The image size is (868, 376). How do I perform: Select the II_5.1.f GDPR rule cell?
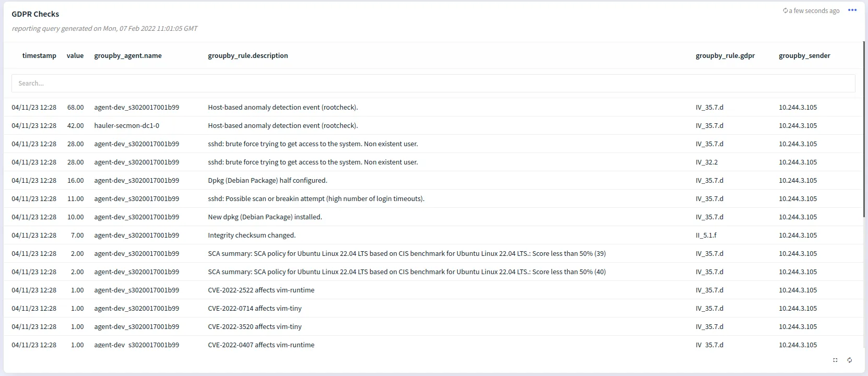(x=706, y=236)
